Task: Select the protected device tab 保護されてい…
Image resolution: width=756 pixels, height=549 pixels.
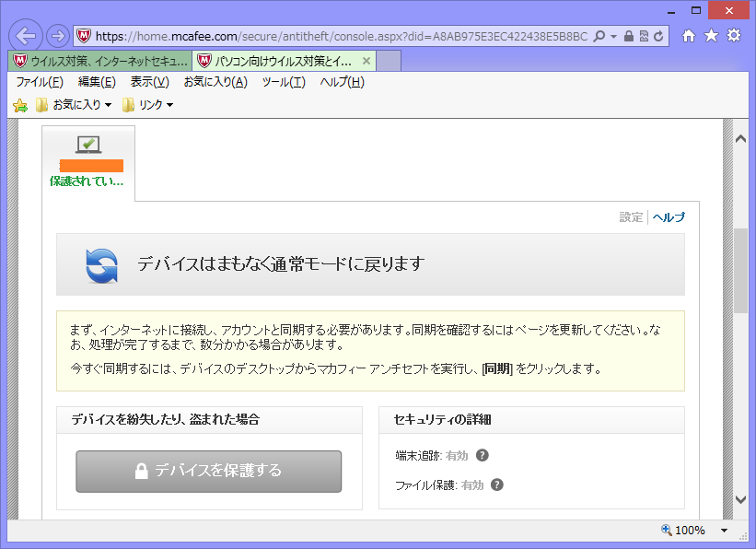Action: [88, 163]
